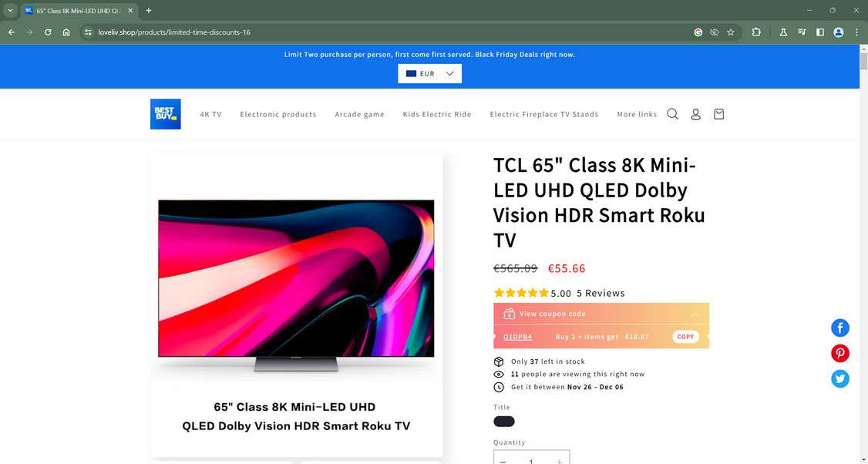Image resolution: width=868 pixels, height=464 pixels.
Task: Open the Arcade game menu item
Action: point(359,114)
